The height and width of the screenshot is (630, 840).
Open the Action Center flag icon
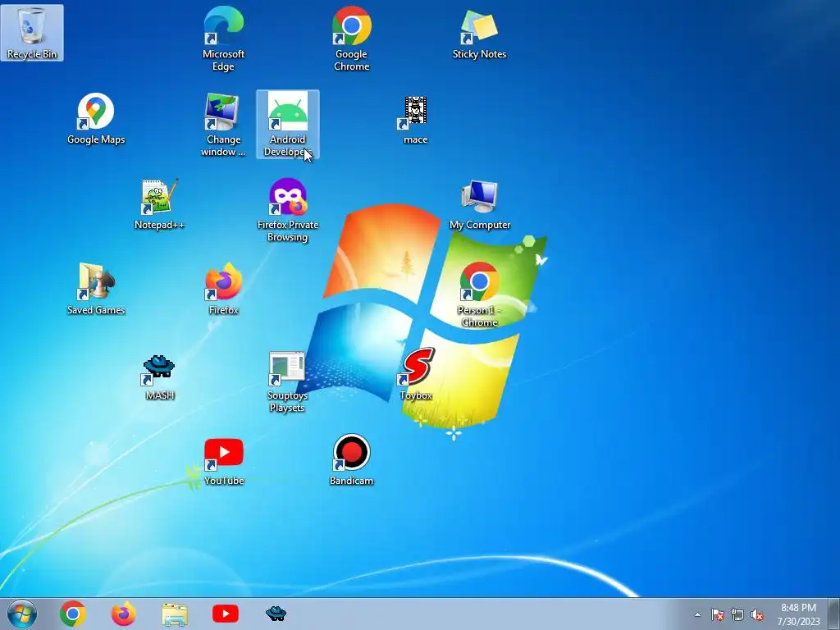(718, 614)
